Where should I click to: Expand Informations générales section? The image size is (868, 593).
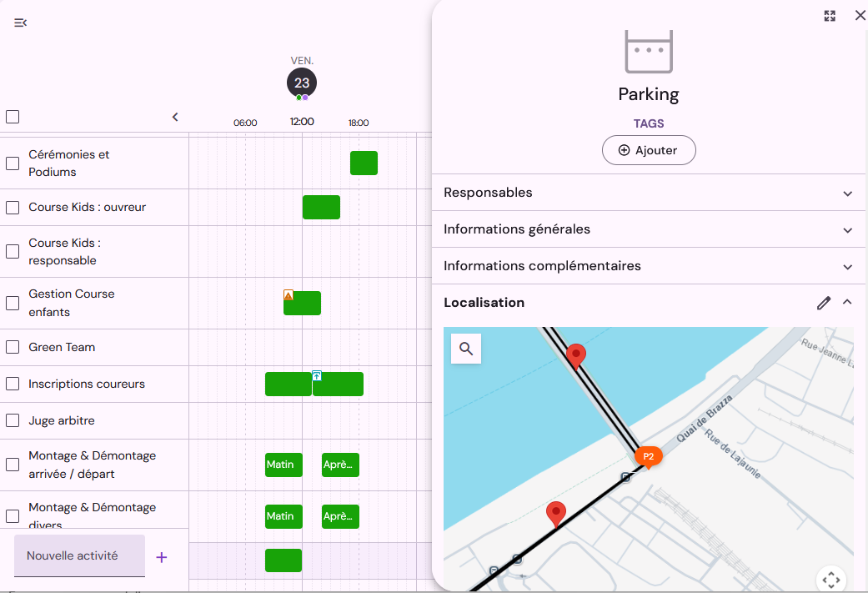click(648, 229)
